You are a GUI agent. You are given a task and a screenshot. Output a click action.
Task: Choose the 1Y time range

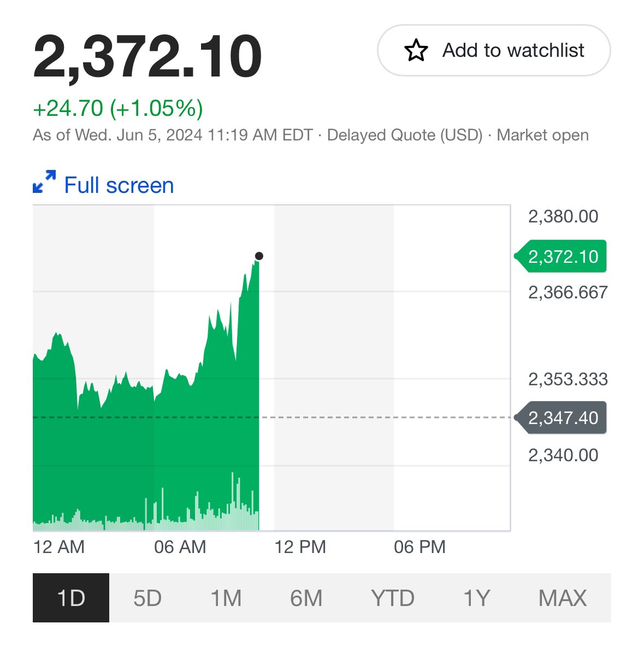[x=476, y=597]
